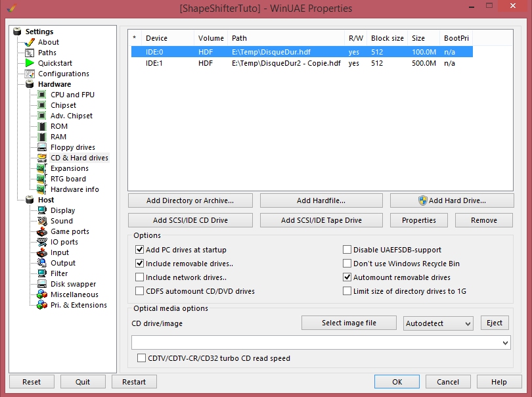
Task: Click the RTG board icon
Action: click(x=42, y=179)
